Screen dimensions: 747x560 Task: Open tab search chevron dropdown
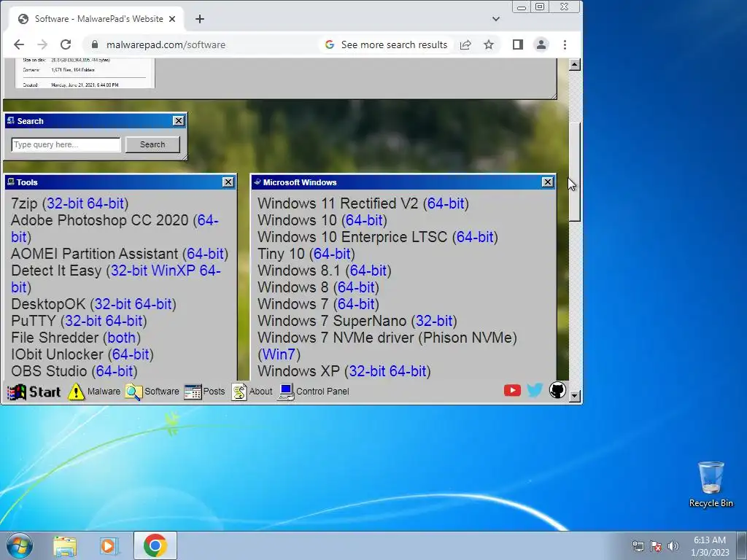click(x=496, y=19)
